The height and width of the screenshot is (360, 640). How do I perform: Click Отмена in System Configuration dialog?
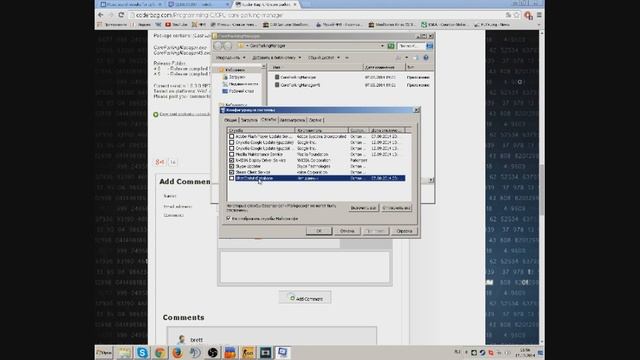point(347,231)
